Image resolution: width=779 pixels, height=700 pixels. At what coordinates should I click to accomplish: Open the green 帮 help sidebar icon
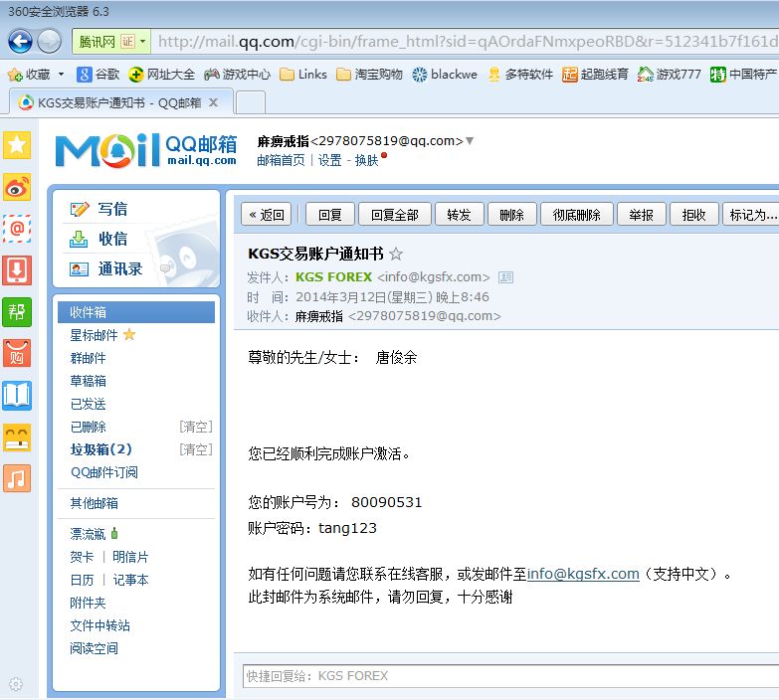pyautogui.click(x=17, y=312)
